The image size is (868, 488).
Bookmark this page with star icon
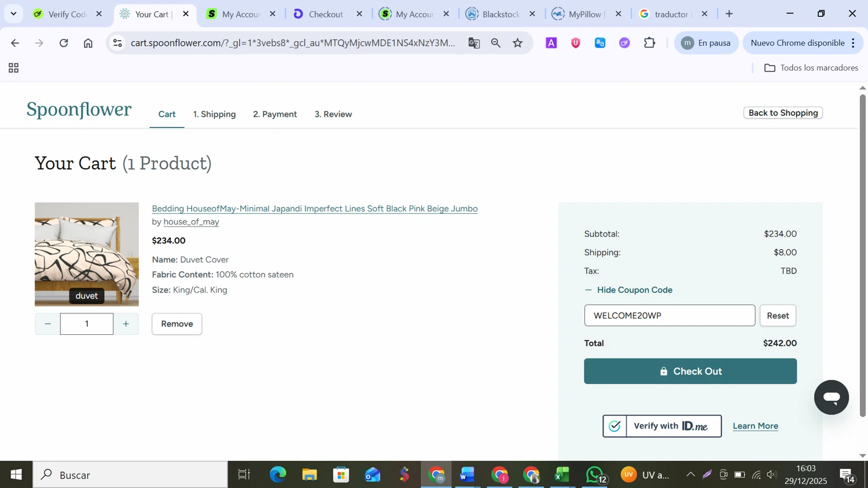tap(518, 43)
